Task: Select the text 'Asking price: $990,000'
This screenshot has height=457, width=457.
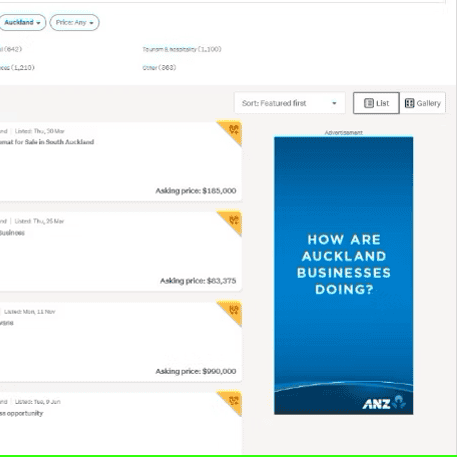Action: coord(196,371)
